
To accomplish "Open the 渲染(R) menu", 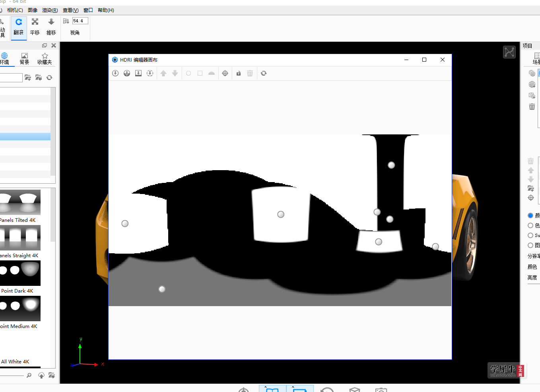I will pos(50,10).
